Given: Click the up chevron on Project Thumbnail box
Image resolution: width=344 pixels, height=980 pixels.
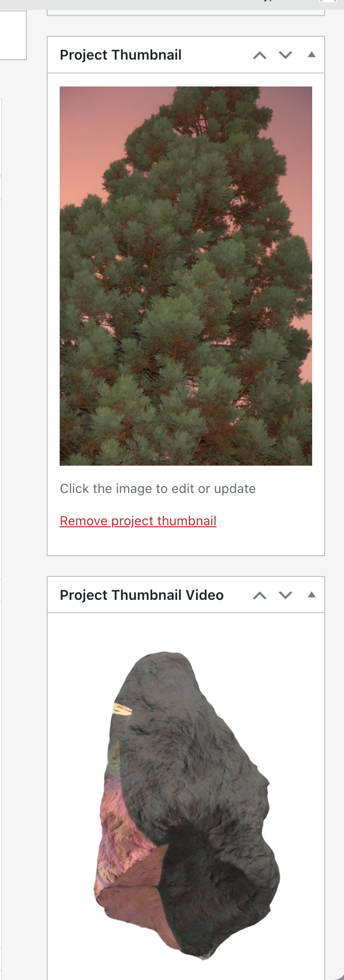Looking at the screenshot, I should (259, 55).
